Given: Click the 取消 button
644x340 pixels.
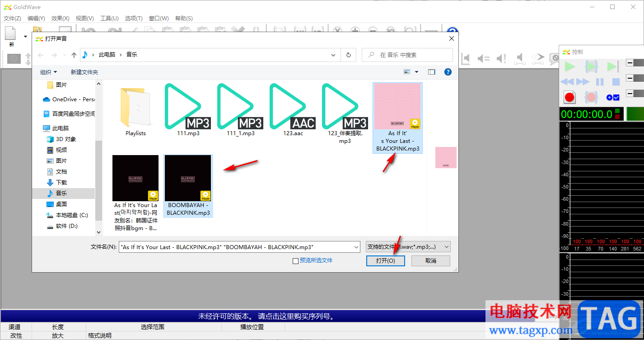Looking at the screenshot, I should [431, 261].
